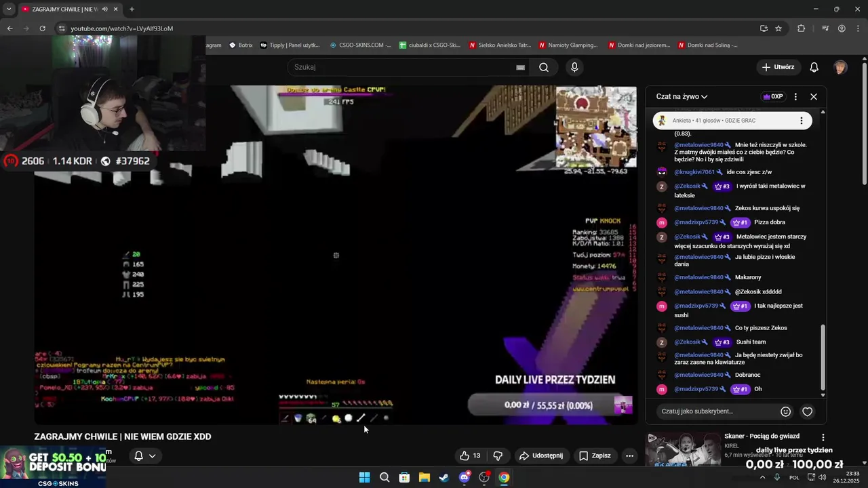Open media controls in Chrome toolbar
868x488 pixels.
pyautogui.click(x=825, y=28)
